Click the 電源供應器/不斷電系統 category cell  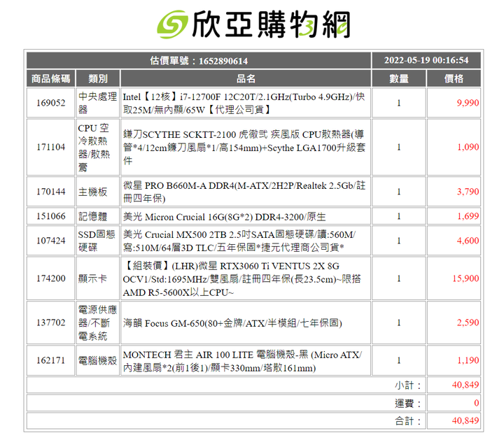[98, 322]
